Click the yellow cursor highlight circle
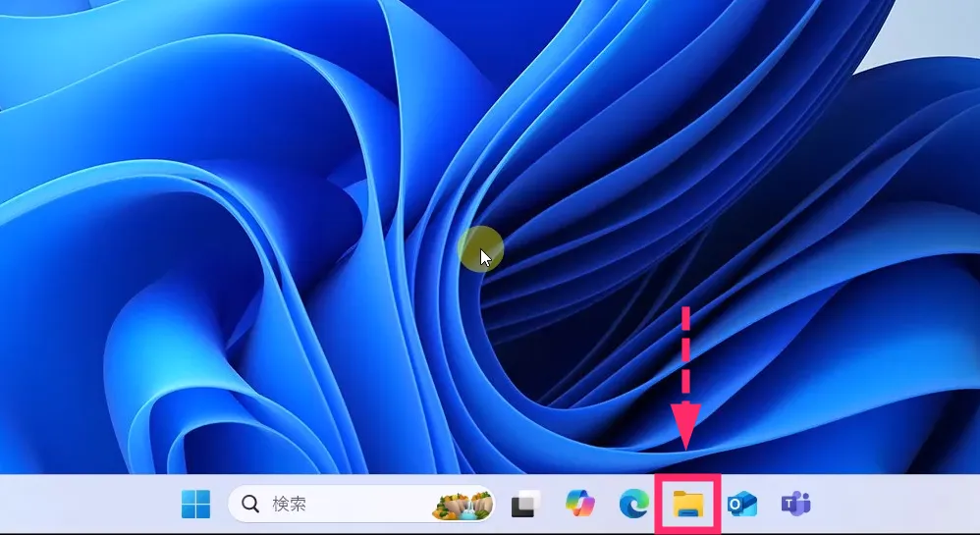Image resolution: width=980 pixels, height=535 pixels. click(480, 249)
